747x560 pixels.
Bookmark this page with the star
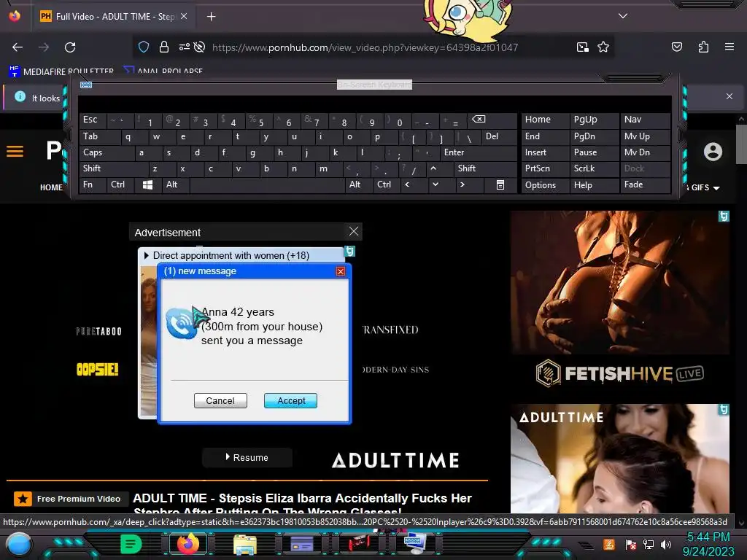[603, 47]
